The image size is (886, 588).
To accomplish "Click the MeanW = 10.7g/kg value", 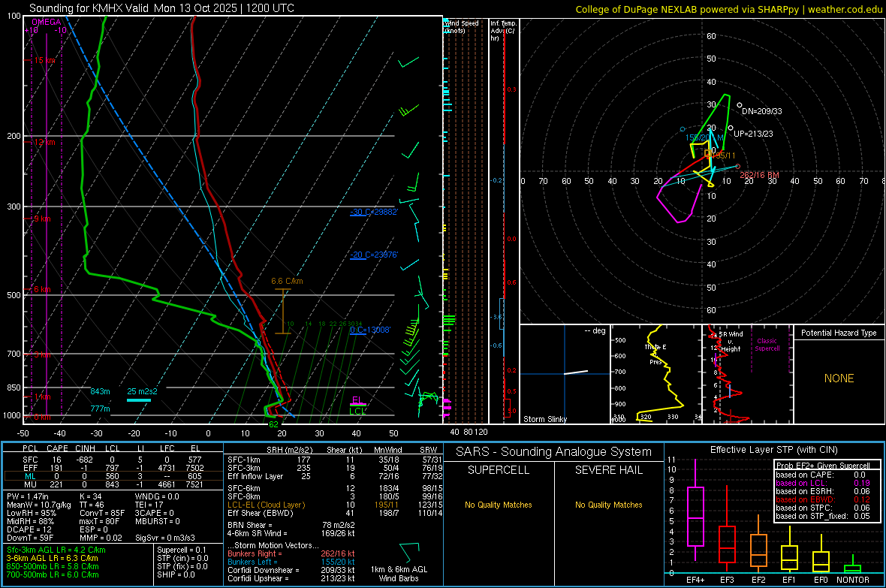I will point(39,505).
